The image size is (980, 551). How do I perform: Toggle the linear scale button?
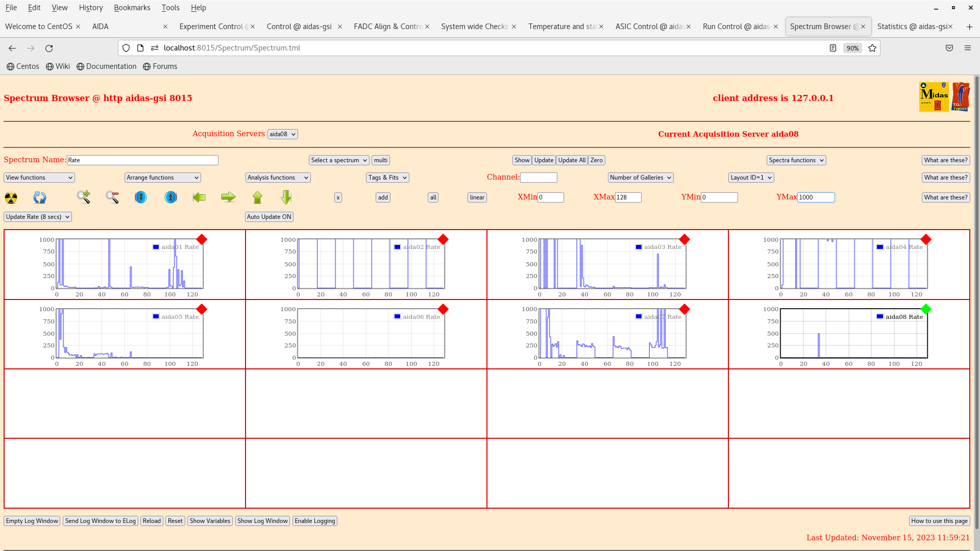click(x=477, y=197)
